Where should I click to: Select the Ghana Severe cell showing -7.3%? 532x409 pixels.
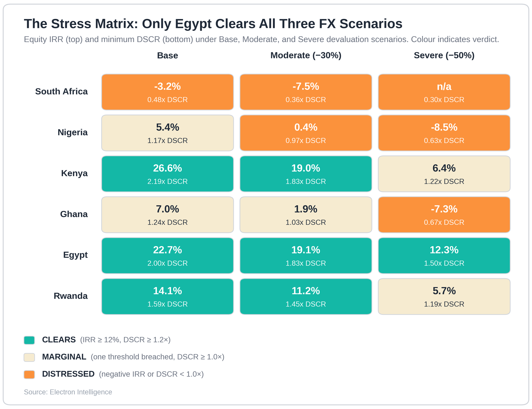[444, 215]
